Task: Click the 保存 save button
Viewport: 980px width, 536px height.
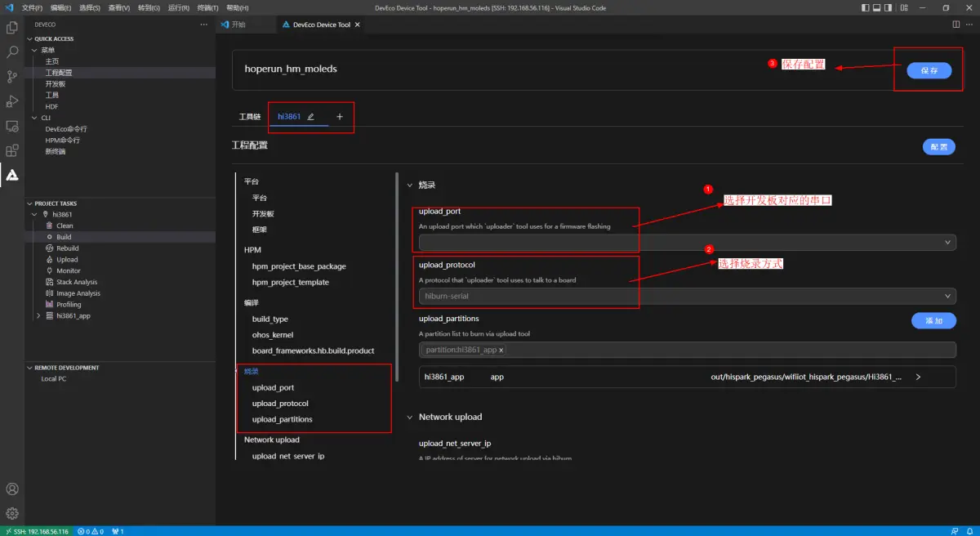Action: (x=929, y=70)
